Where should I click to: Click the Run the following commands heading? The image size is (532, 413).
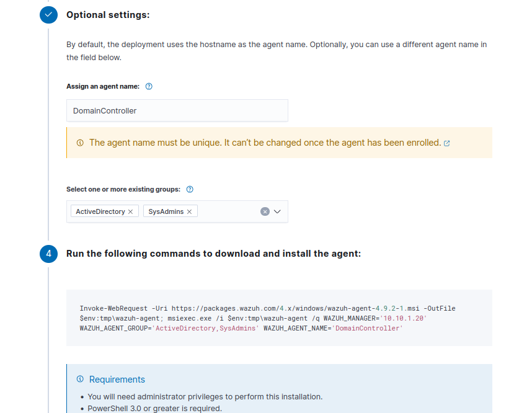click(x=213, y=254)
